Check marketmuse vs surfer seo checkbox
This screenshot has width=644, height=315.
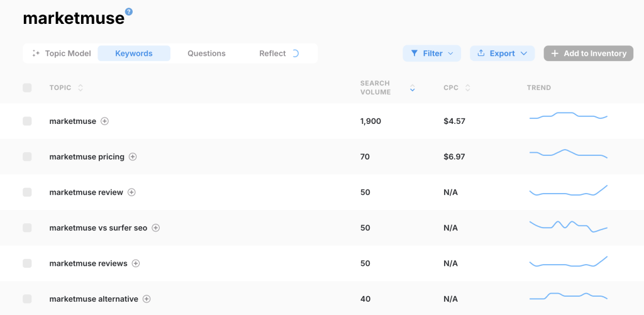pyautogui.click(x=27, y=228)
